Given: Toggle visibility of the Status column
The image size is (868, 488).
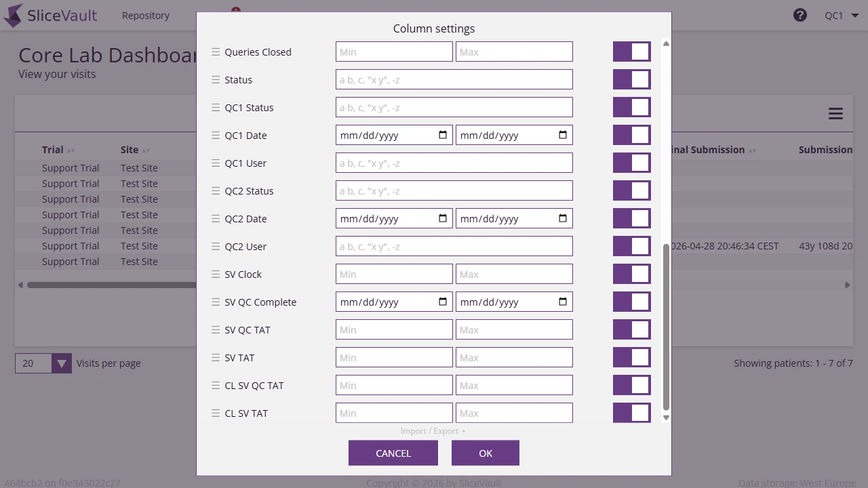Looking at the screenshot, I should pos(631,79).
